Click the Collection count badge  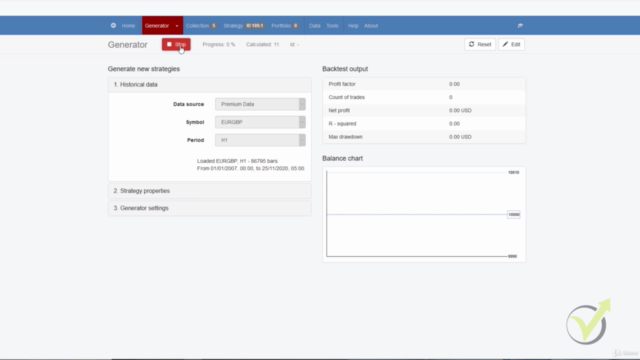(213, 26)
